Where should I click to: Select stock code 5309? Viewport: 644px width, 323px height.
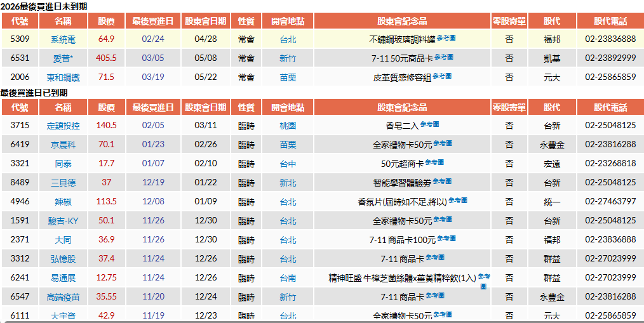20,39
